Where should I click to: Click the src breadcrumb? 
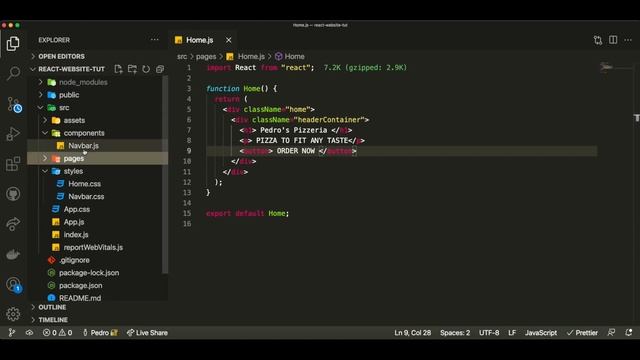tap(182, 56)
